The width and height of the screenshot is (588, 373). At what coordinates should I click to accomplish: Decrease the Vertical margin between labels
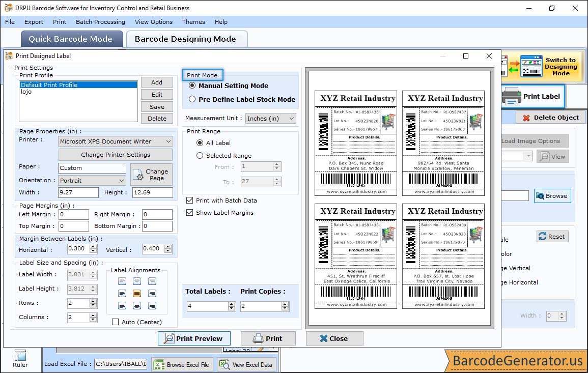(168, 251)
